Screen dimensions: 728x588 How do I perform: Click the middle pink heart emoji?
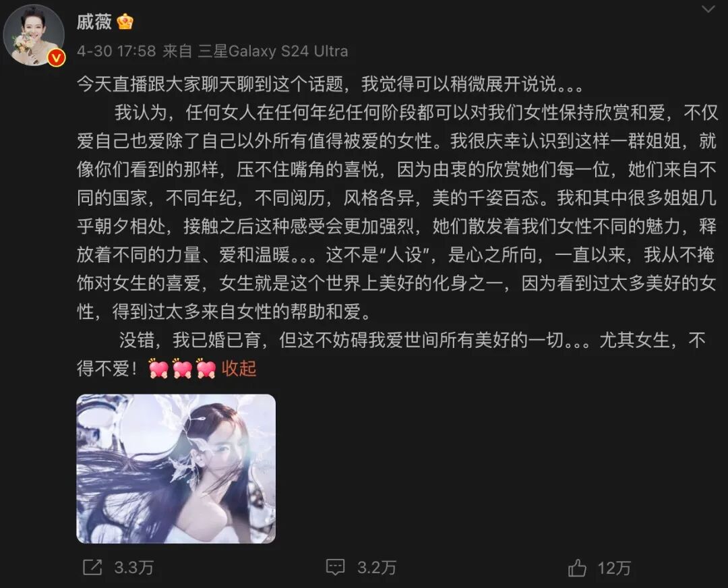click(182, 368)
